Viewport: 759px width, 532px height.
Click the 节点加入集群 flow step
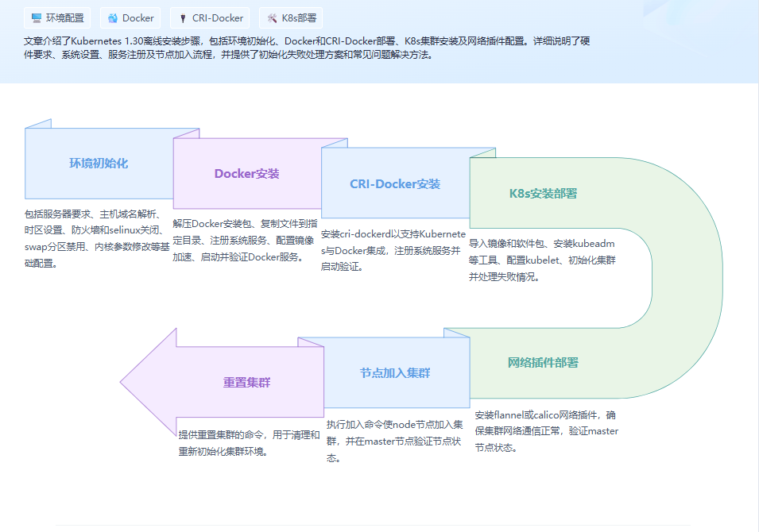[x=395, y=373]
